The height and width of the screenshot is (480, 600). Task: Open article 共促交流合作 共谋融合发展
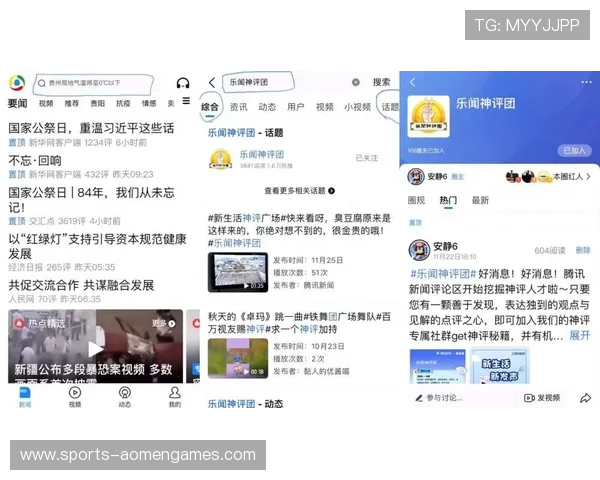click(x=81, y=285)
